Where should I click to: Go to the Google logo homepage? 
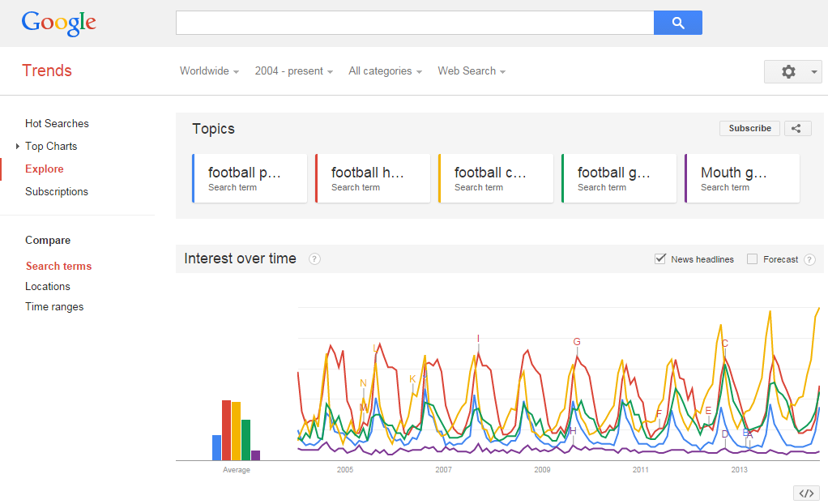[59, 23]
